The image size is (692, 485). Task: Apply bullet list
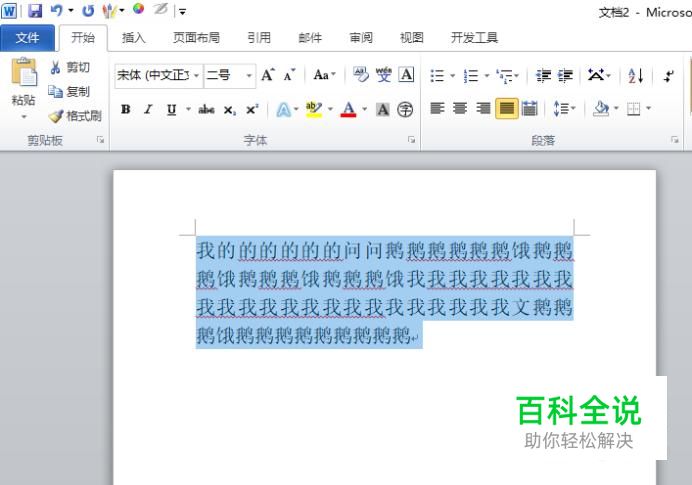click(437, 76)
